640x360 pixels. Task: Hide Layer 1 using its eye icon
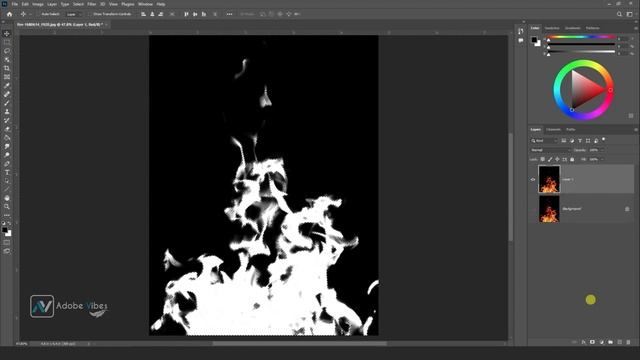click(533, 179)
